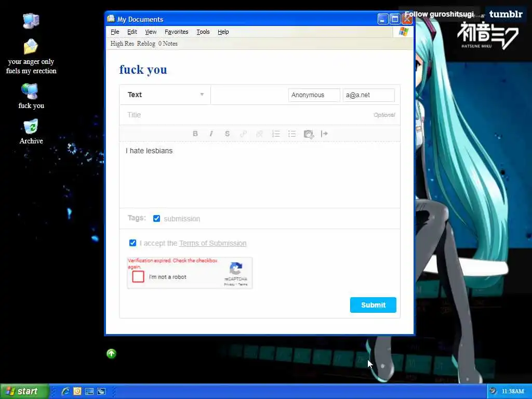The width and height of the screenshot is (532, 399).
Task: Open the 'your anger only fuels' folder icon
Action: (x=31, y=47)
